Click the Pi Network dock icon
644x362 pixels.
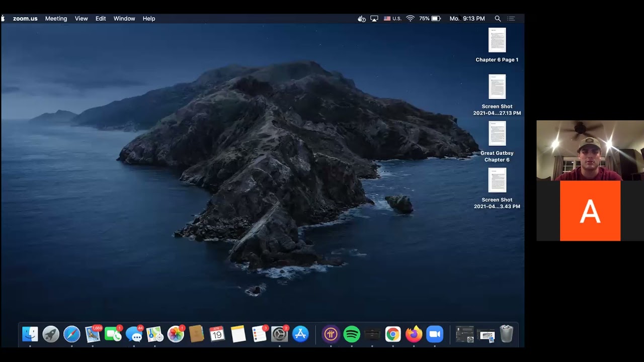[x=331, y=334]
